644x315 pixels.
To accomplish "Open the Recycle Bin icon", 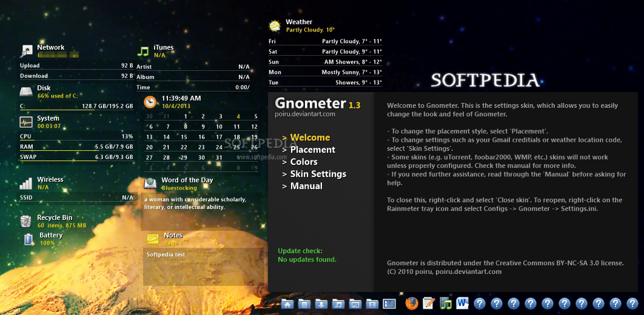I will 25,221.
